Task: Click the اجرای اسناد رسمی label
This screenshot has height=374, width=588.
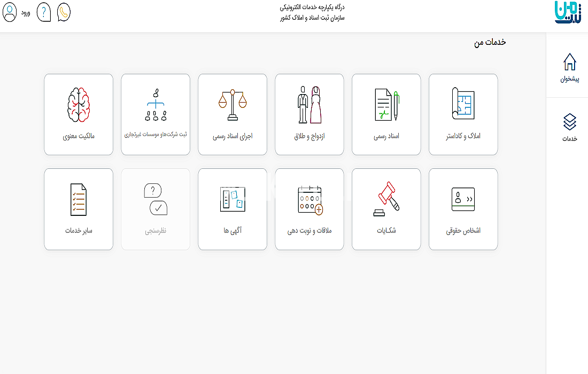Action: tap(233, 136)
